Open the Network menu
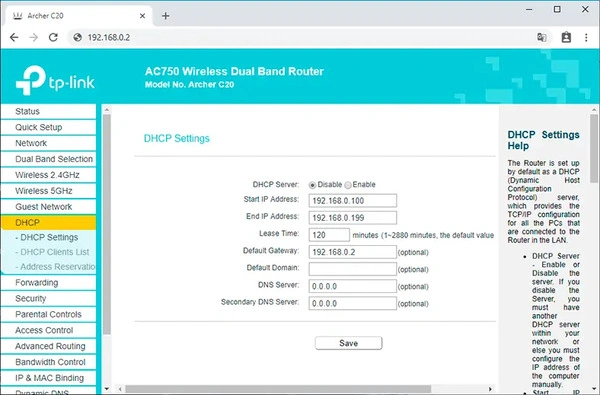 (49, 143)
